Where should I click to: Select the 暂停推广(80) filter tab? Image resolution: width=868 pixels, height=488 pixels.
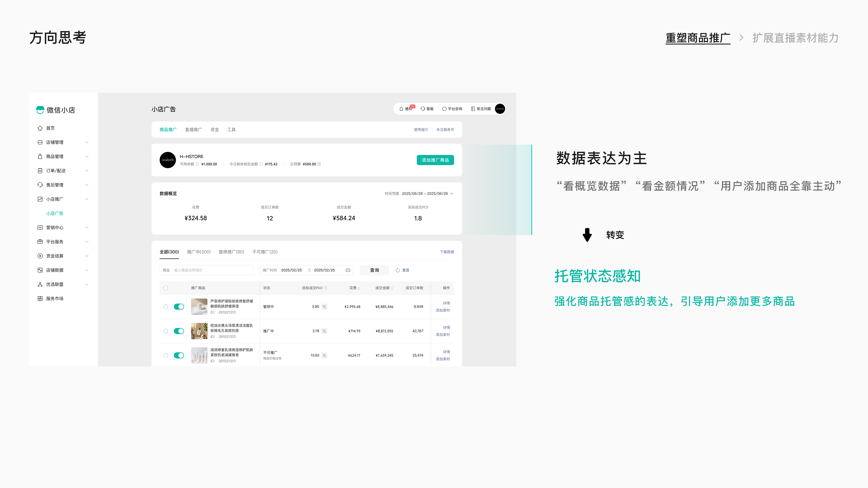click(231, 252)
